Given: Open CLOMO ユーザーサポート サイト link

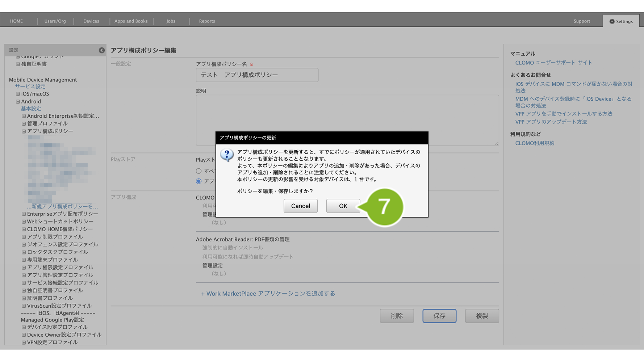Looking at the screenshot, I should coord(553,63).
